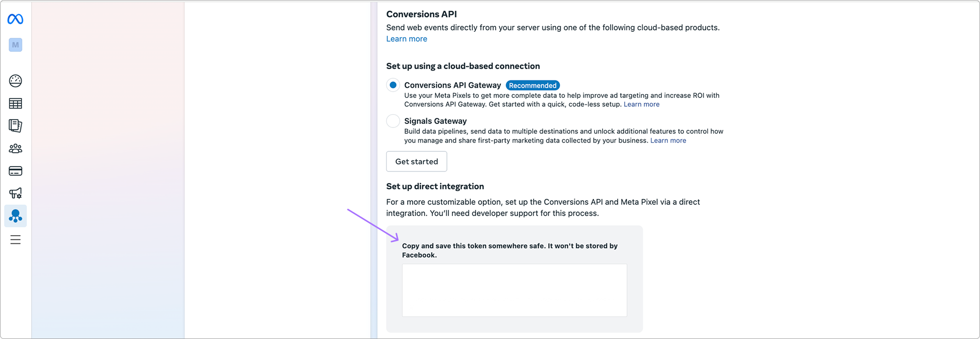The height and width of the screenshot is (339, 980).
Task: Click the Signals Gateway label text
Action: click(435, 121)
